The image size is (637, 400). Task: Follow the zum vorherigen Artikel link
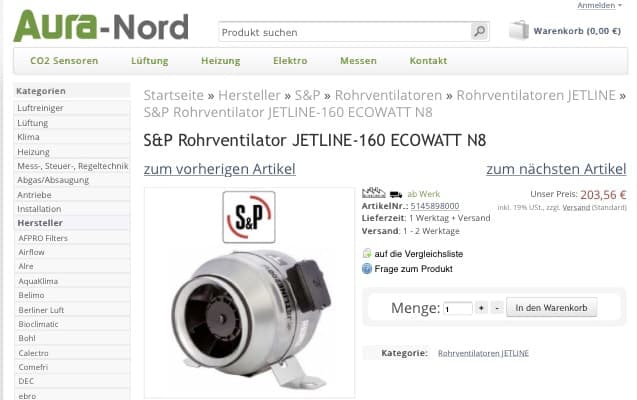[x=219, y=169]
